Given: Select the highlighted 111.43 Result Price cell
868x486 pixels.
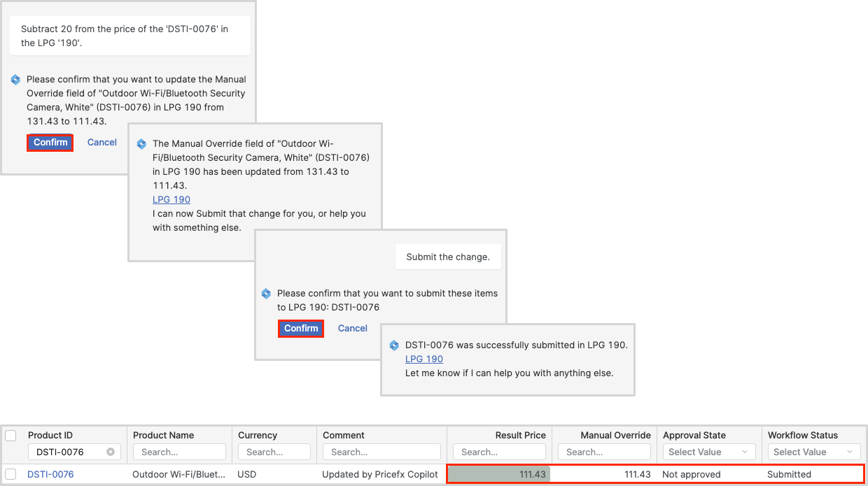Looking at the screenshot, I should (x=499, y=474).
